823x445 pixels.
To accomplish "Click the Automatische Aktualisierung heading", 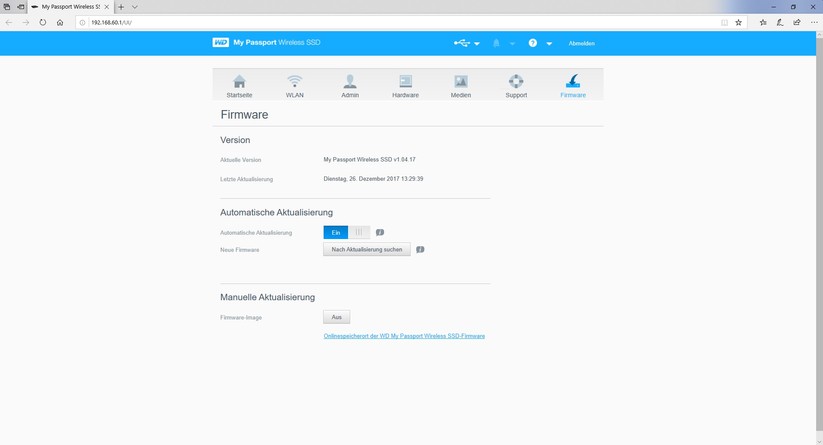I will 277,213.
